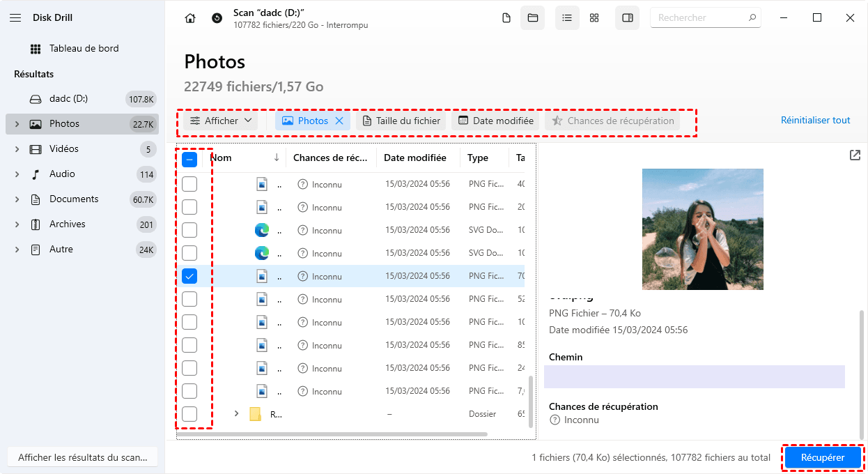The width and height of the screenshot is (868, 474).
Task: Click the Rechercher search field
Action: [x=697, y=18]
